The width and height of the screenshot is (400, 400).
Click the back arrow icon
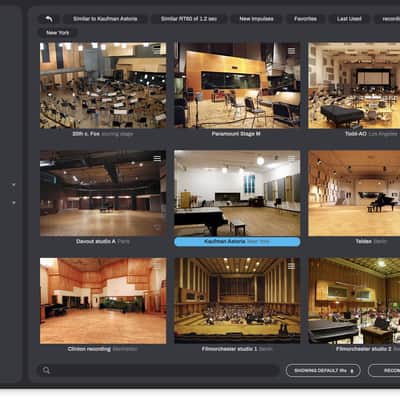tap(49, 19)
